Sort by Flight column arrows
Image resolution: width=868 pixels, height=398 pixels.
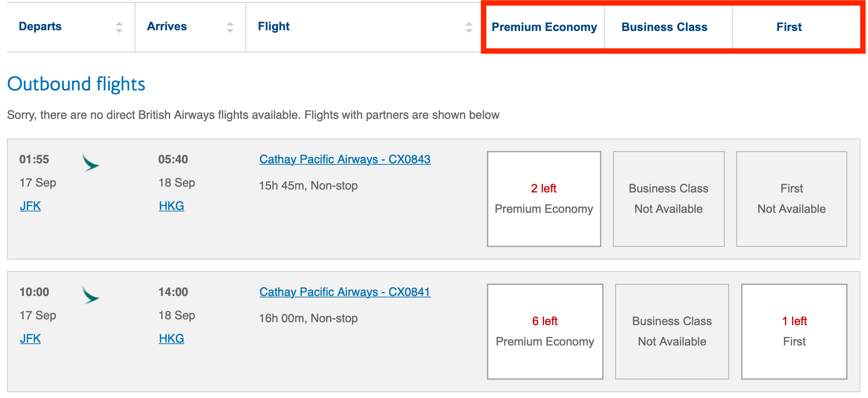click(x=469, y=27)
